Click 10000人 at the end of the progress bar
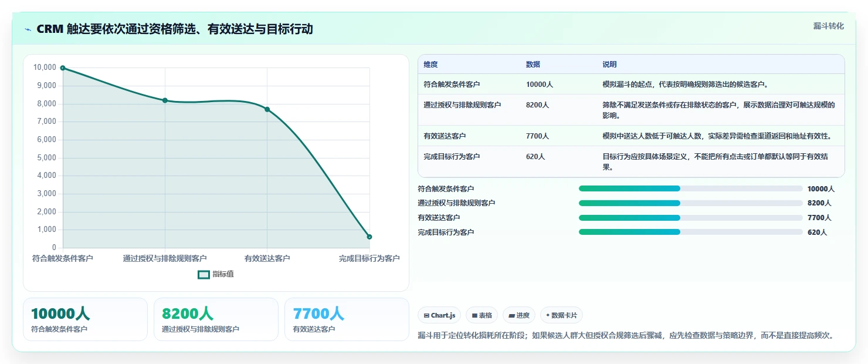This screenshot has height=364, width=868. pyautogui.click(x=821, y=189)
